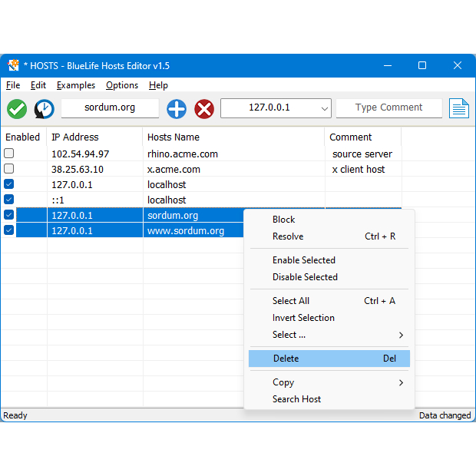This screenshot has height=476, width=476.
Task: Sort by the Enabled column header
Action: (x=23, y=137)
